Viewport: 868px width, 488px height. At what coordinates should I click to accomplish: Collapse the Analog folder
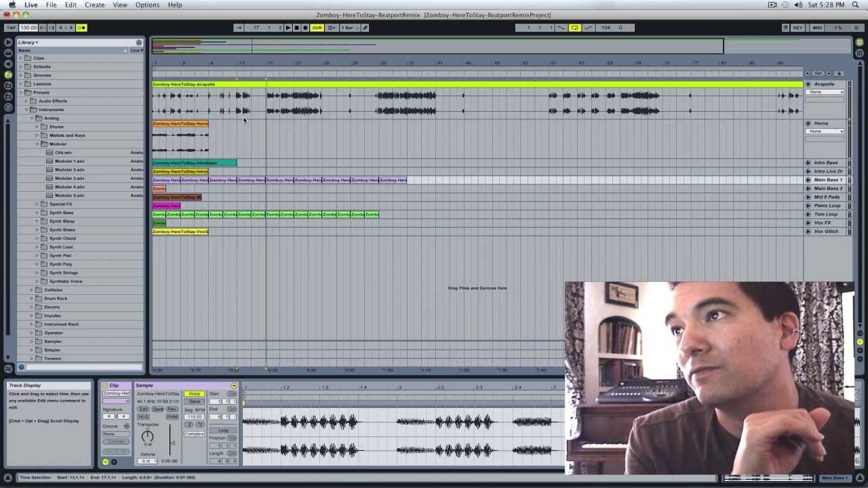tap(31, 118)
